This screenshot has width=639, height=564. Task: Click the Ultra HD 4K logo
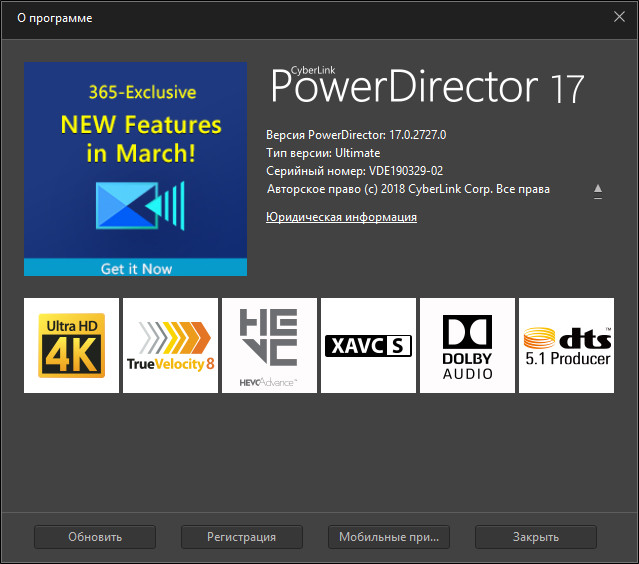tap(71, 345)
